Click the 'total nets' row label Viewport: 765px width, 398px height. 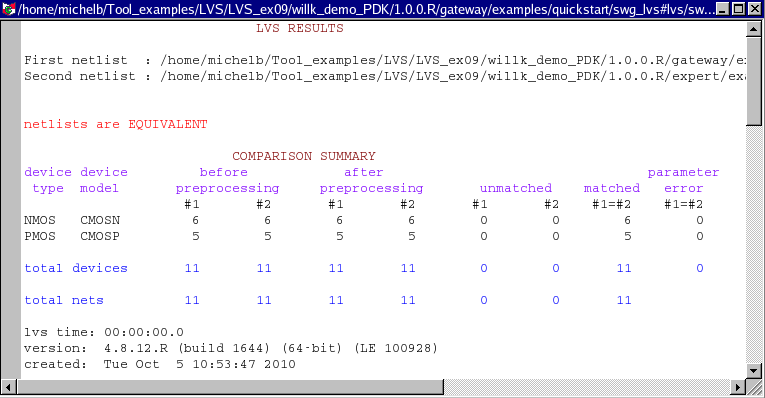64,300
